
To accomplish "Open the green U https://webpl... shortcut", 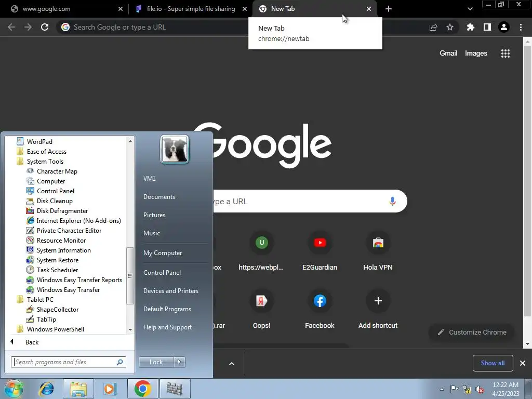I will [262, 252].
